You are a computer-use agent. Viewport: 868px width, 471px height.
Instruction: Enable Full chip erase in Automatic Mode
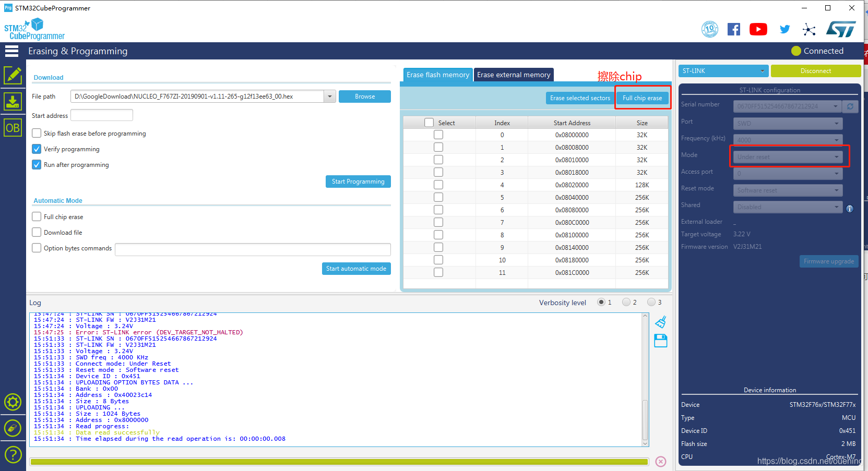(x=37, y=216)
